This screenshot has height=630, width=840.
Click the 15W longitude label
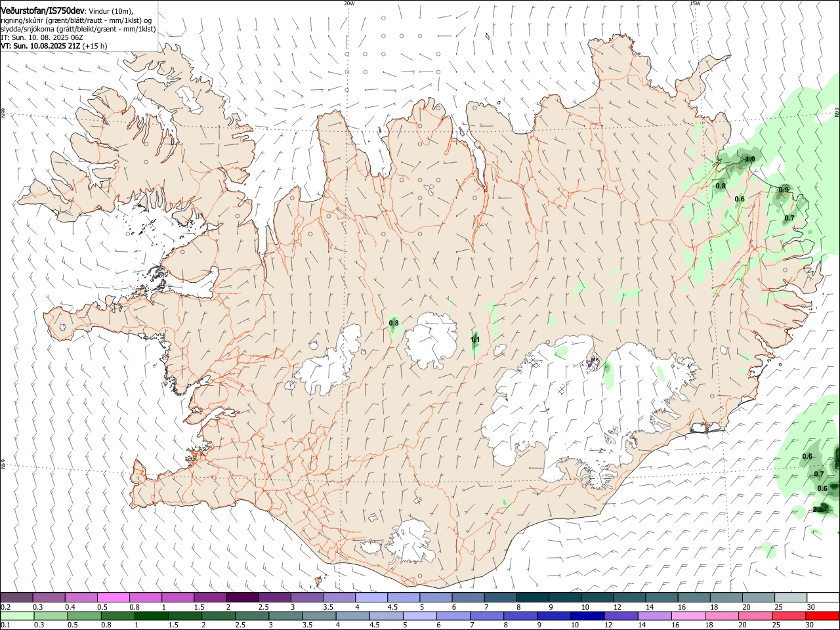coord(695,3)
